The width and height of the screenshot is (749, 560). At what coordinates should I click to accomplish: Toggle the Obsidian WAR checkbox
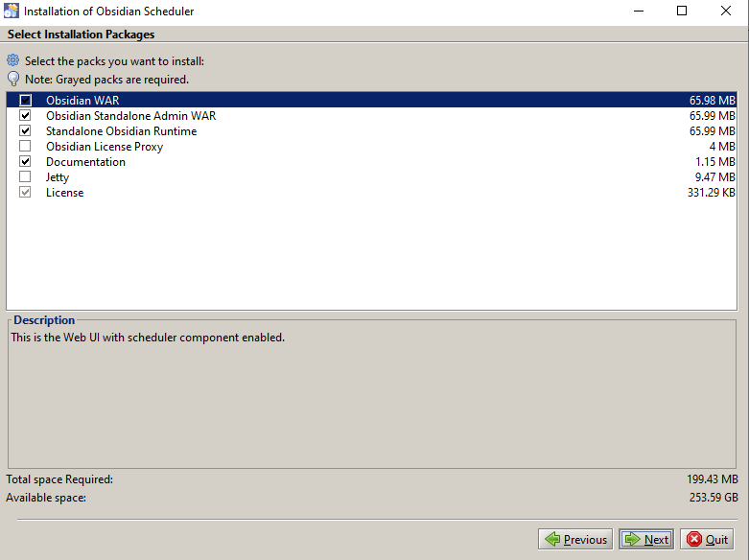click(x=25, y=101)
